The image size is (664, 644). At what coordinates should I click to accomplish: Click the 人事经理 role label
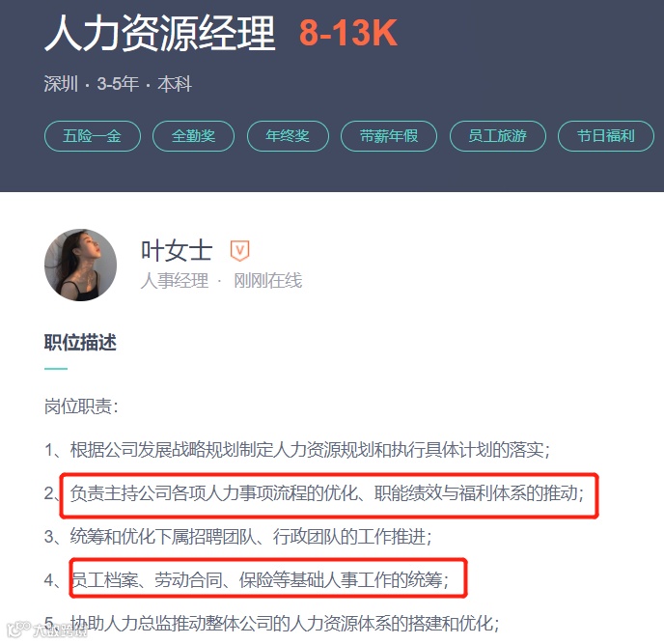(175, 280)
